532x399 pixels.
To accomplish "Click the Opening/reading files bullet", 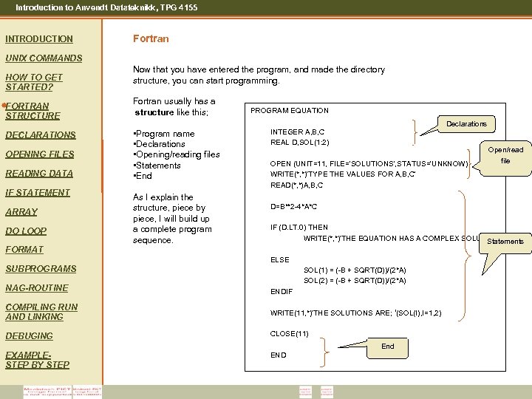I will 177,154.
